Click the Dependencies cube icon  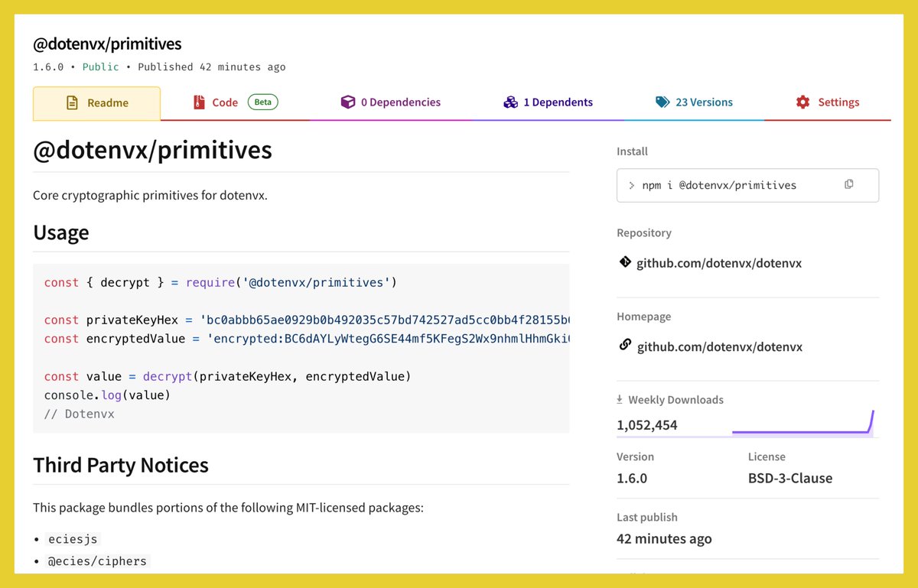coord(347,102)
